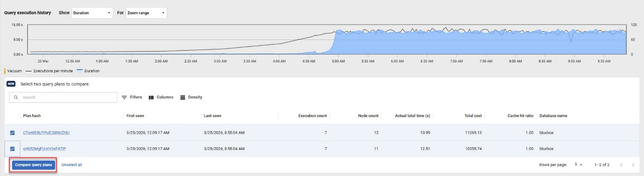Click Unselect all

(x=72, y=165)
